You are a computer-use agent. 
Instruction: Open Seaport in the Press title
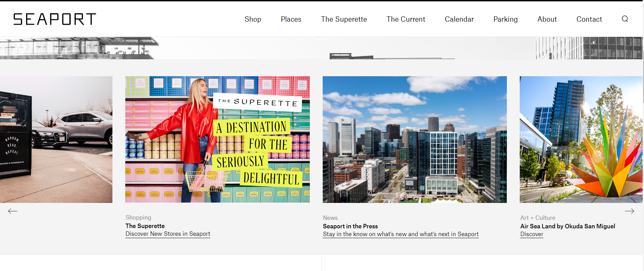coord(350,226)
